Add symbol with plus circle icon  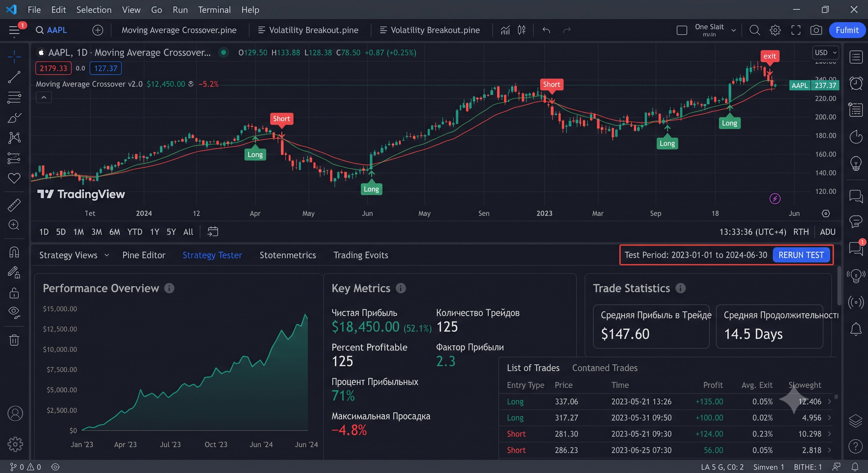pos(98,30)
